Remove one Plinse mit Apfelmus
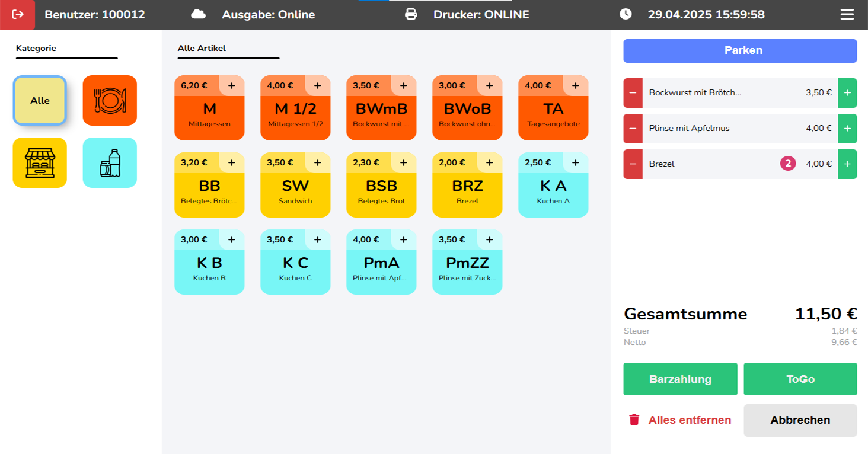The height and width of the screenshot is (454, 868). tap(633, 129)
